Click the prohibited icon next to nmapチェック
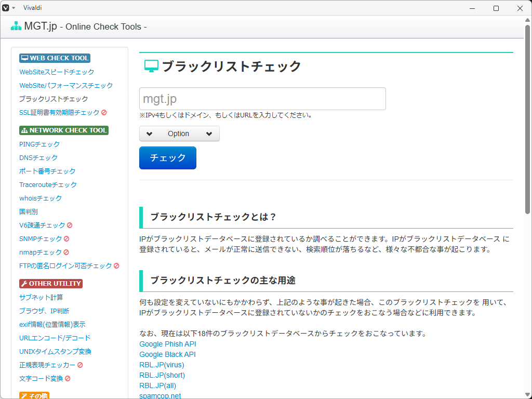Viewport: 532px width, 399px height. (x=66, y=252)
